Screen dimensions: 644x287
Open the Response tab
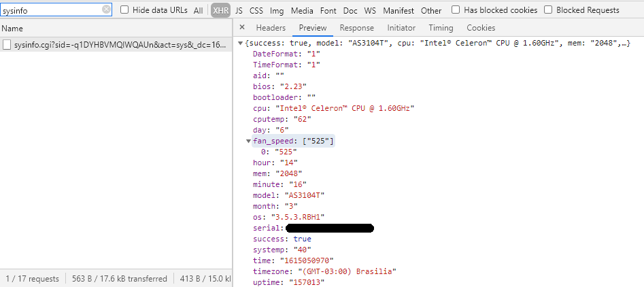click(x=356, y=28)
